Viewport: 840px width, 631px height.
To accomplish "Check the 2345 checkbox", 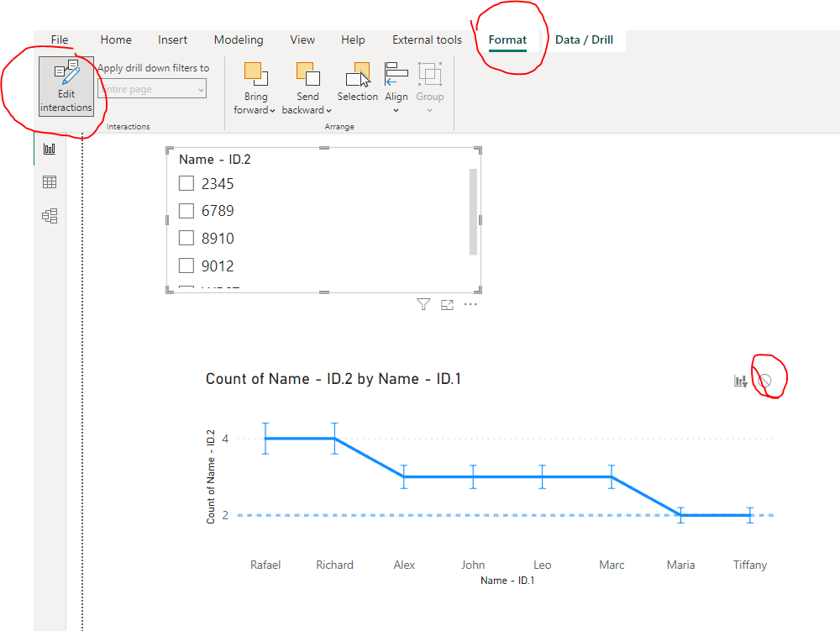I will (x=186, y=183).
